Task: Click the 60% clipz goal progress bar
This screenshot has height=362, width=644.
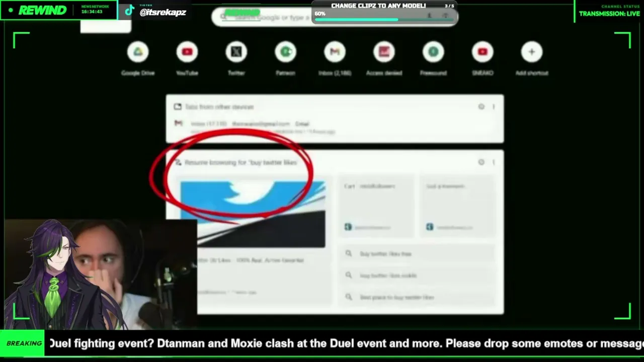Action: tap(385, 20)
